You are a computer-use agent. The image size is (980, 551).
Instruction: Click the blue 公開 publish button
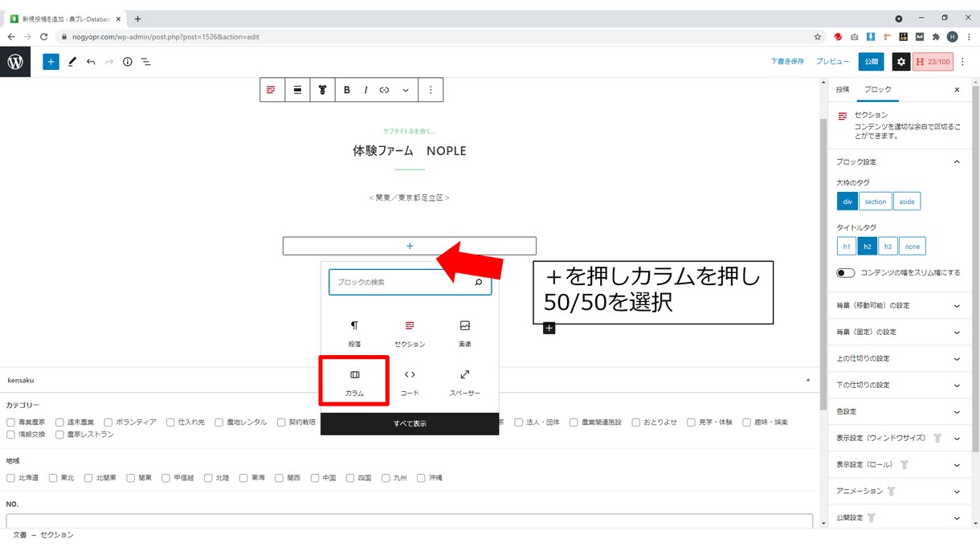pyautogui.click(x=871, y=62)
